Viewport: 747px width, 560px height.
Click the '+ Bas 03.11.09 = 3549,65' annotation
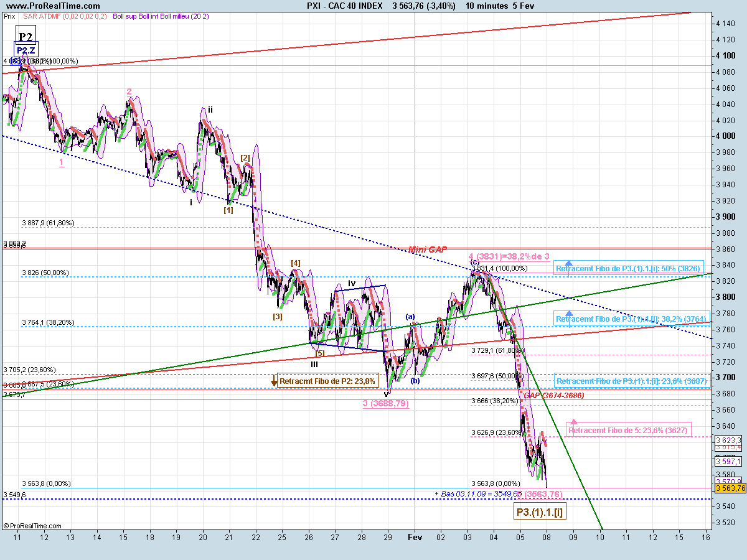coord(477,493)
